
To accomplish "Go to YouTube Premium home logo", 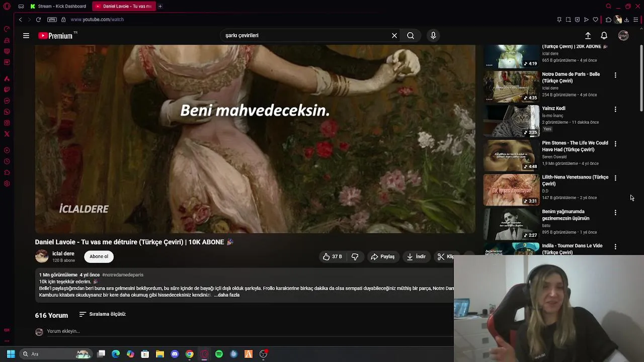I will coord(56,36).
